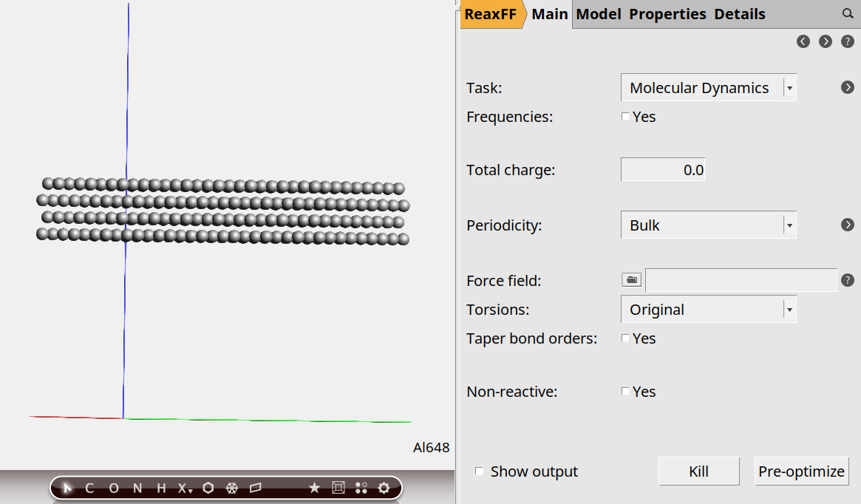Toggle the Taper bond orders checkbox
The image size is (861, 504).
coord(625,338)
